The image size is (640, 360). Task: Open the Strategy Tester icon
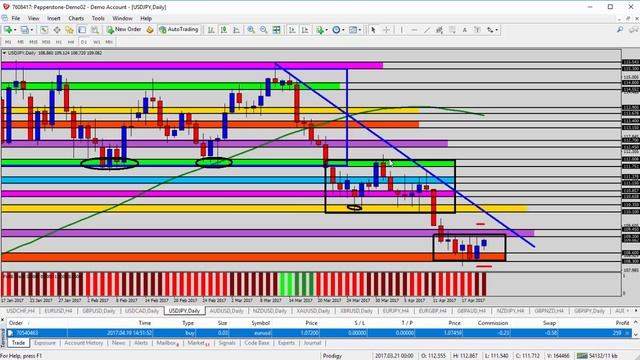(x=95, y=30)
